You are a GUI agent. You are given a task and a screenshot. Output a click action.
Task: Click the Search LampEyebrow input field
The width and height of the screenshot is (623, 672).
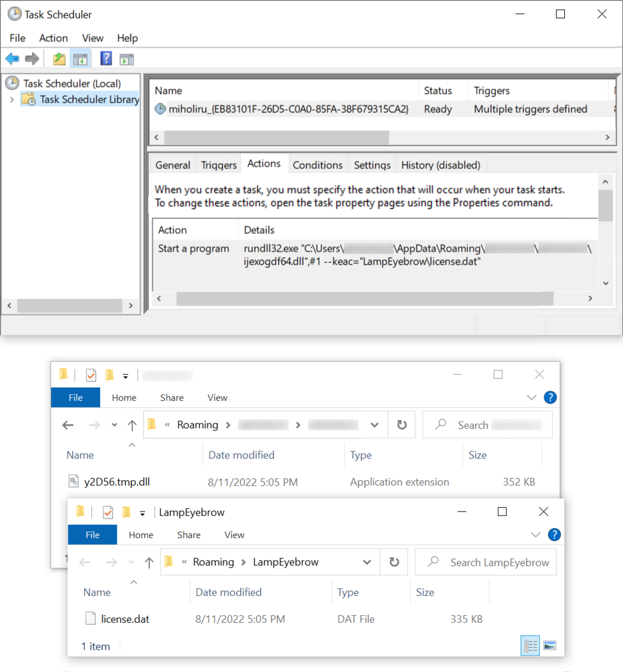click(498, 563)
